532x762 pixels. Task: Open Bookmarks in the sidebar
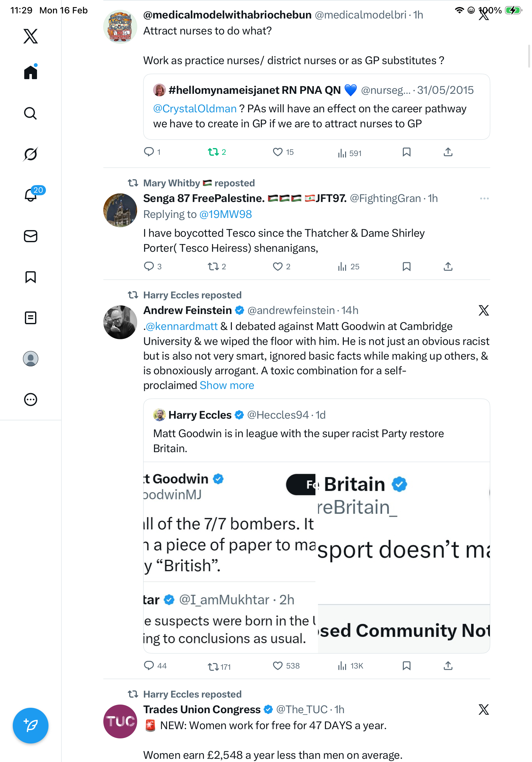(x=30, y=277)
